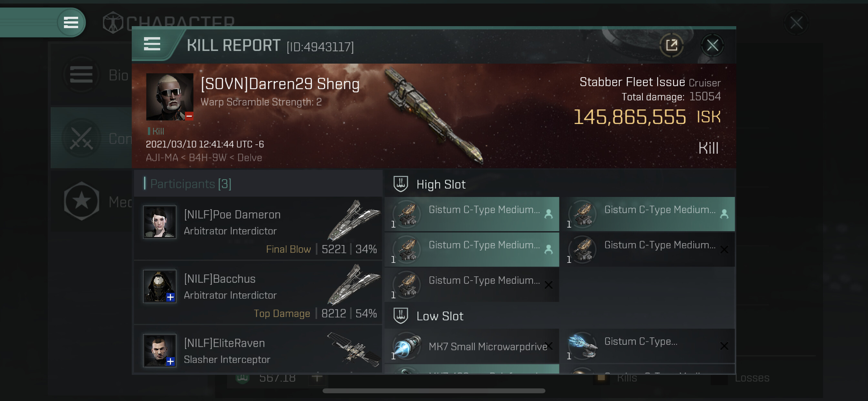Click the High Slot section shield icon
The width and height of the screenshot is (868, 401).
click(401, 184)
